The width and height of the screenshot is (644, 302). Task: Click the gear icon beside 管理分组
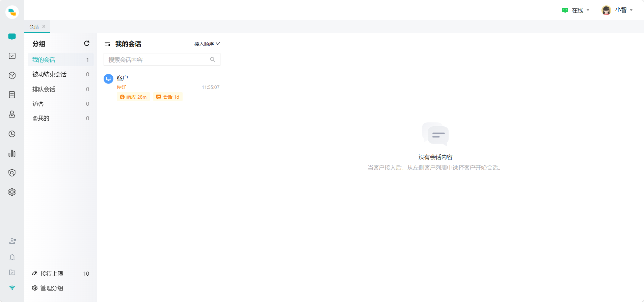[x=35, y=288]
